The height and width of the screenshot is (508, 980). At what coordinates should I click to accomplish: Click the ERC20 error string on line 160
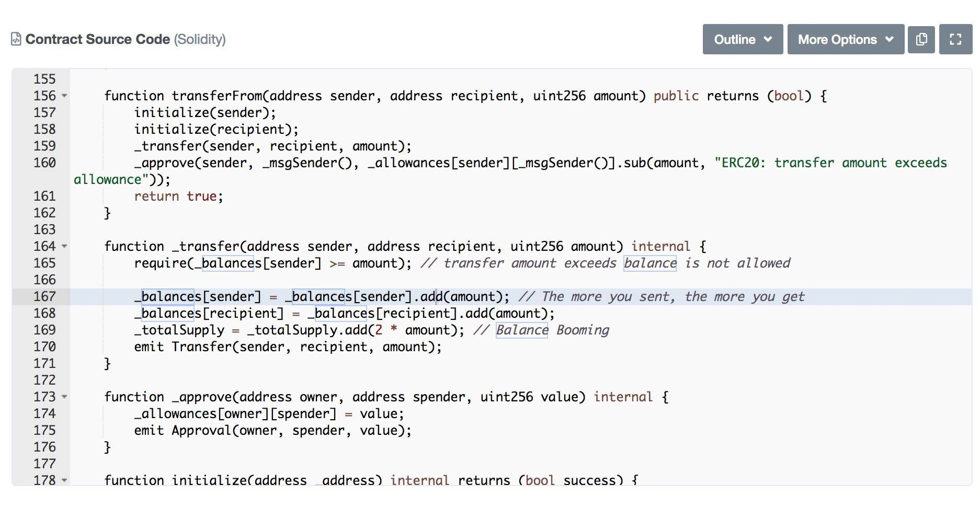click(x=510, y=171)
